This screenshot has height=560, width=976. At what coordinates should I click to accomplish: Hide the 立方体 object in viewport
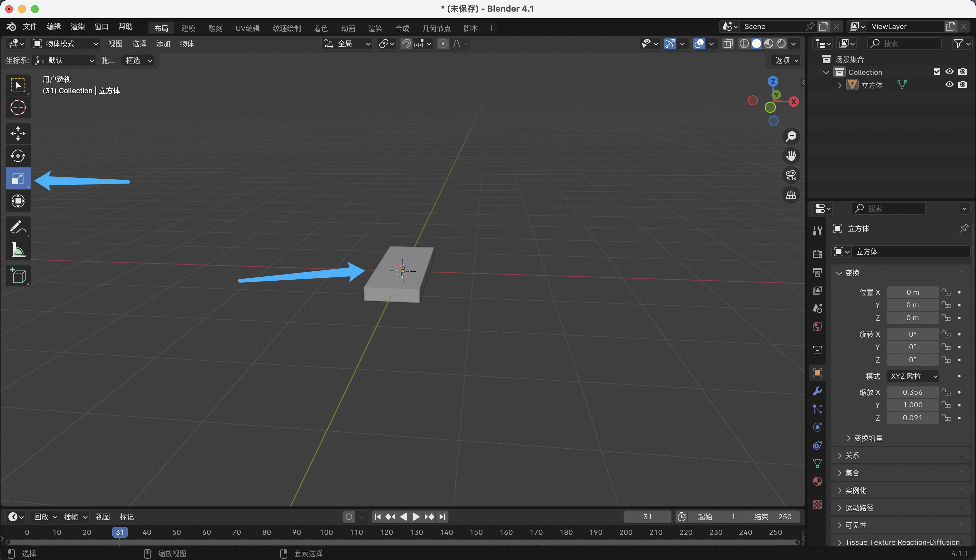[x=949, y=85]
